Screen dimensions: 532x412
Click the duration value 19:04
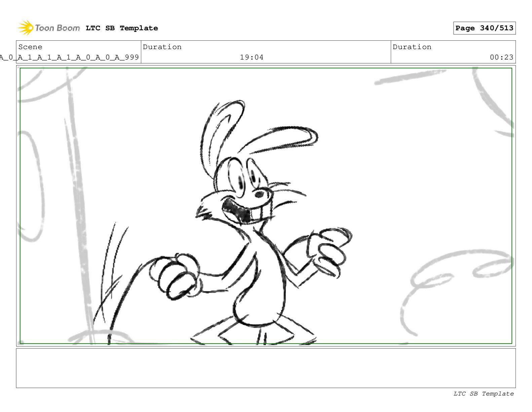point(252,58)
